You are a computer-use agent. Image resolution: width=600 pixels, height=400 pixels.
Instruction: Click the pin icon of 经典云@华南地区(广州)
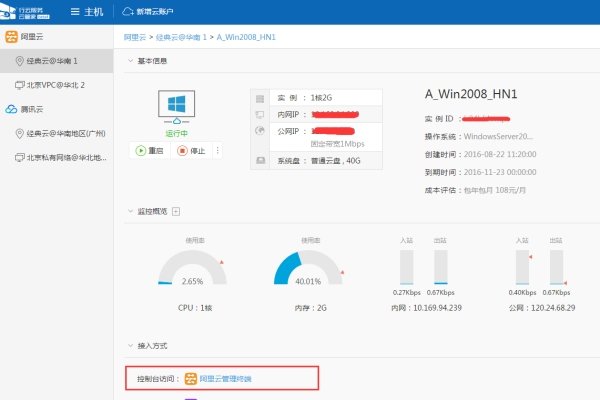[x=20, y=134]
